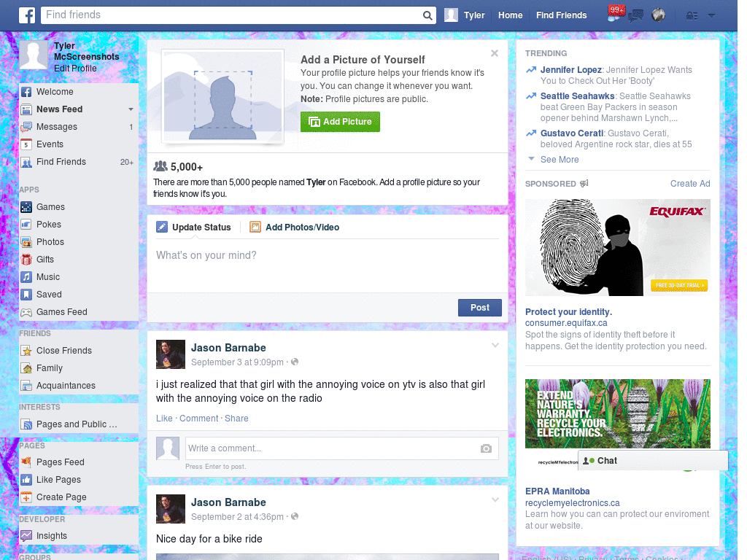This screenshot has height=560, width=747.
Task: Open friend requests notifications icon with 99+ badge
Action: click(x=616, y=14)
